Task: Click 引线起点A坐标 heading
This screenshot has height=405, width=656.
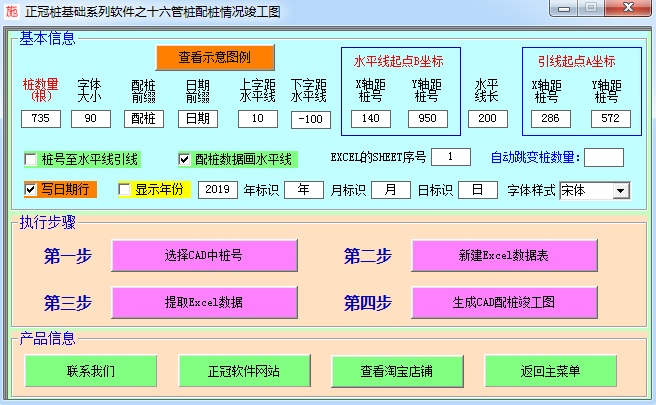Action: 577,62
